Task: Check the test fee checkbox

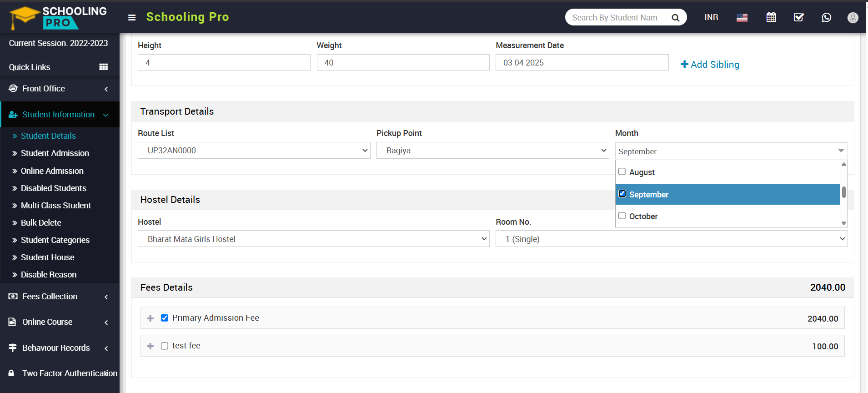Action: coord(165,346)
